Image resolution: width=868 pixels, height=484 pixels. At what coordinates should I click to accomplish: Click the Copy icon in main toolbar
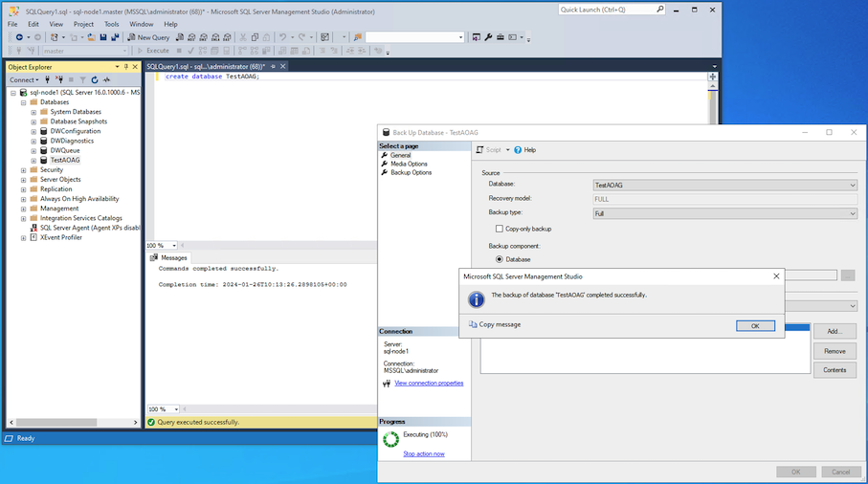[x=255, y=37]
